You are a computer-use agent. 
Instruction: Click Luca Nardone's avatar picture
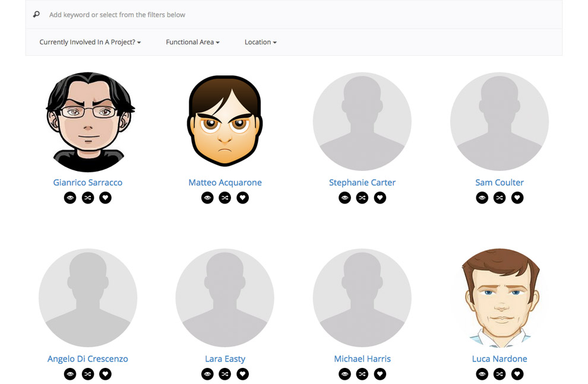501,298
